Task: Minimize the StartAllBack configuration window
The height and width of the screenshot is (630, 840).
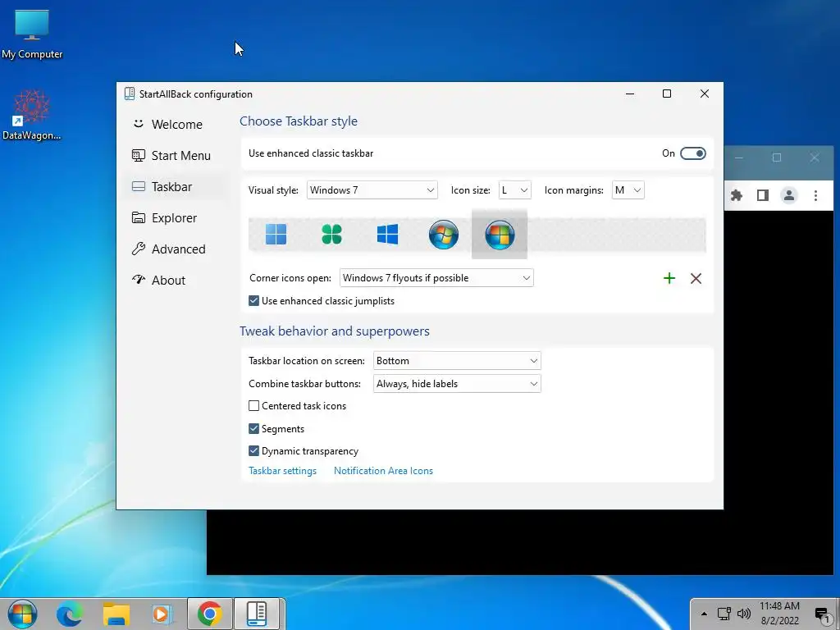Action: pos(630,94)
